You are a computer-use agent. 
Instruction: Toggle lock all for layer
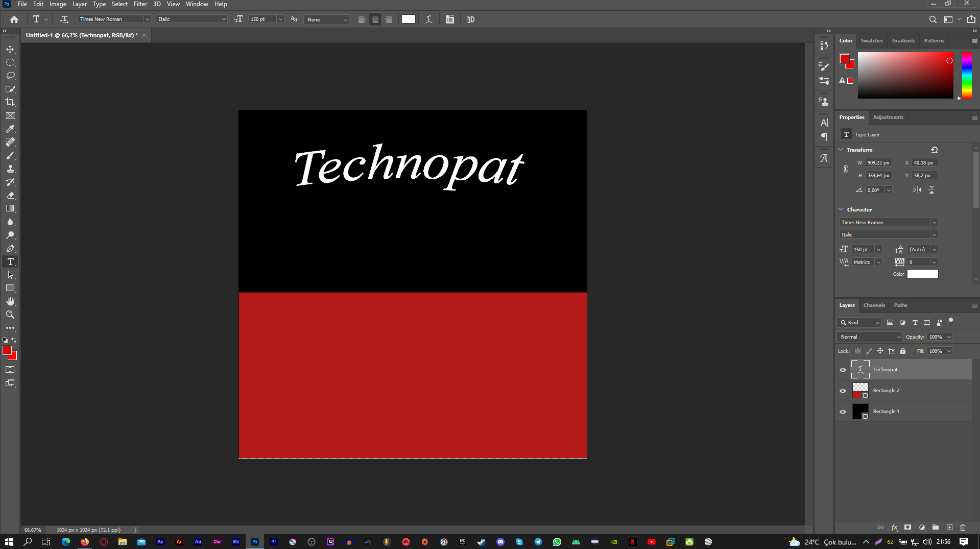tap(903, 351)
